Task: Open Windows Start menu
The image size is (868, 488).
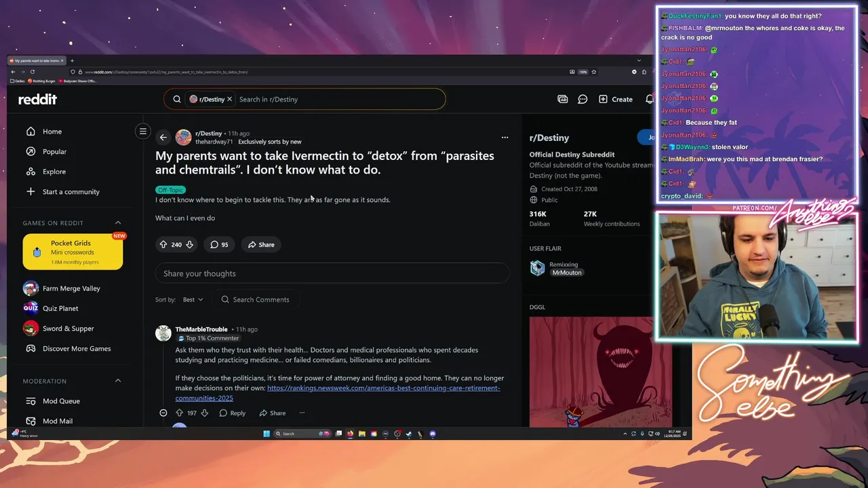Action: [267, 434]
